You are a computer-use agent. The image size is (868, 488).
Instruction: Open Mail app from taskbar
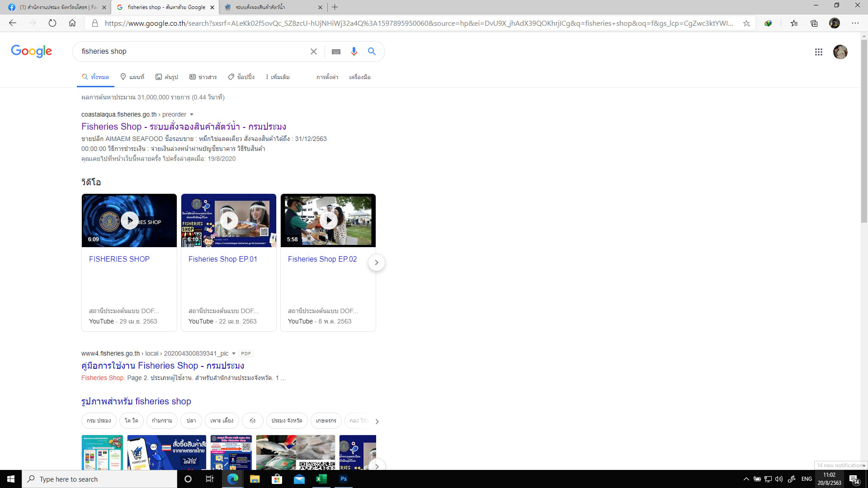click(x=299, y=479)
